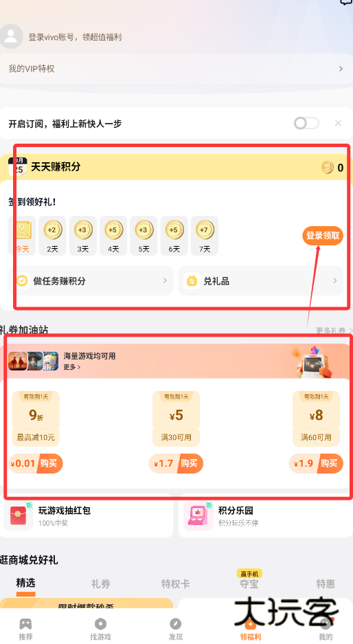Click the 登录领取 button

(x=323, y=236)
